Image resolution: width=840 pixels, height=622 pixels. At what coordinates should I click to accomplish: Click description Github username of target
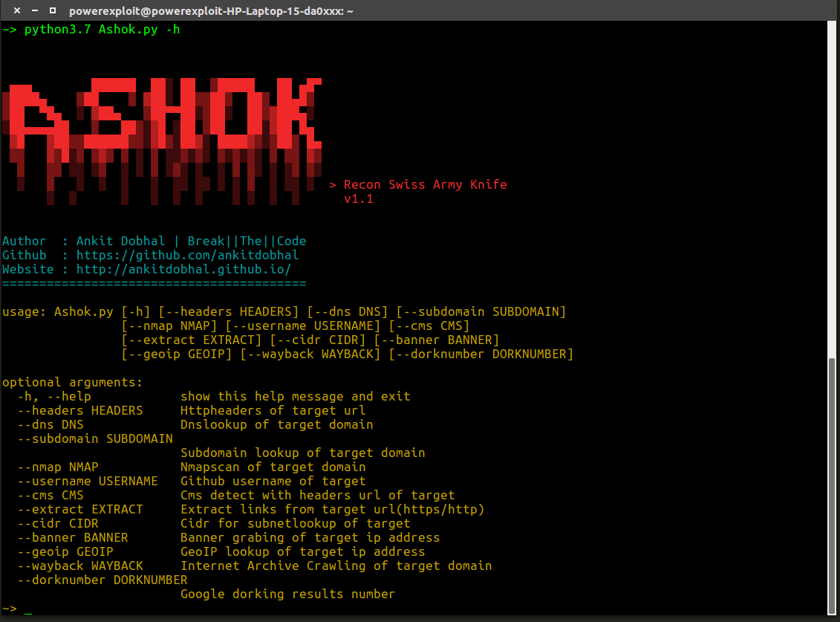273,481
